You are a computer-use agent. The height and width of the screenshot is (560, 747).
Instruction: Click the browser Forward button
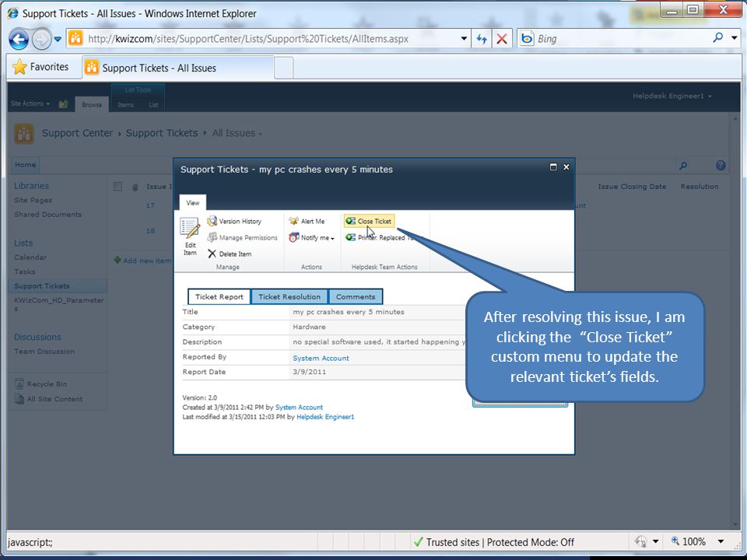pos(41,39)
